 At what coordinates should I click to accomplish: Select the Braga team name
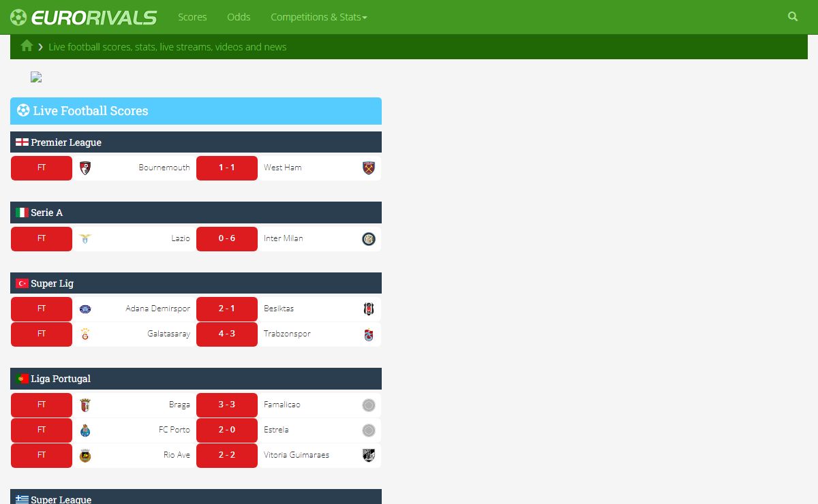coord(180,405)
